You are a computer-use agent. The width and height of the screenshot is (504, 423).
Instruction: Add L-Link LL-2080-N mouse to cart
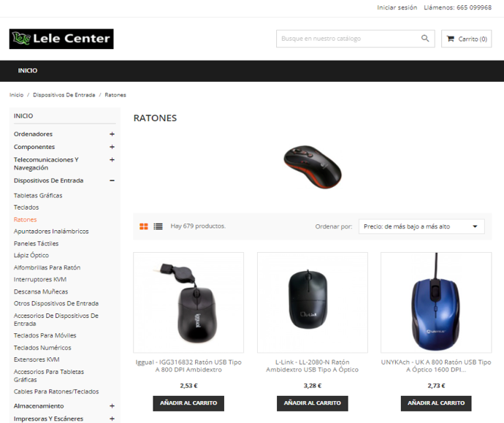tap(312, 403)
